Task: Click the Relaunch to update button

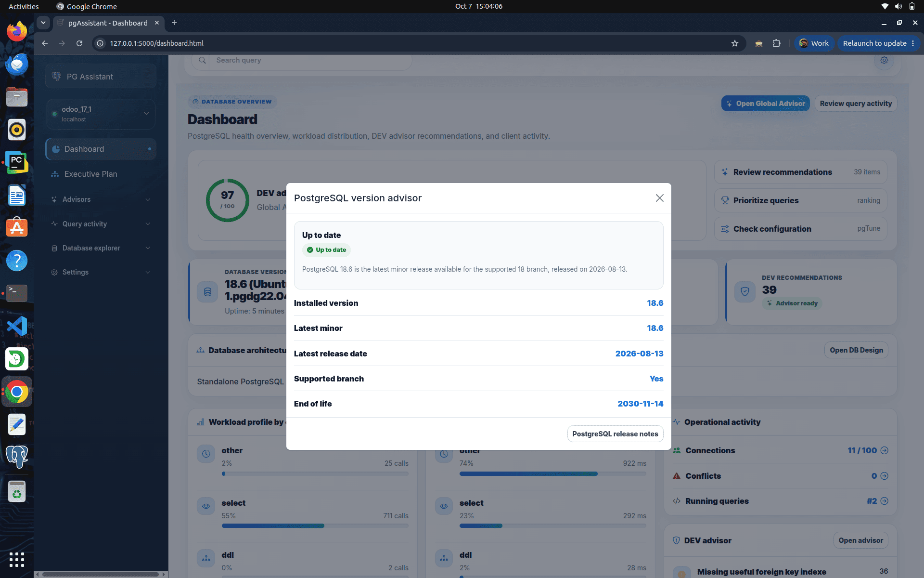Action: pos(879,43)
